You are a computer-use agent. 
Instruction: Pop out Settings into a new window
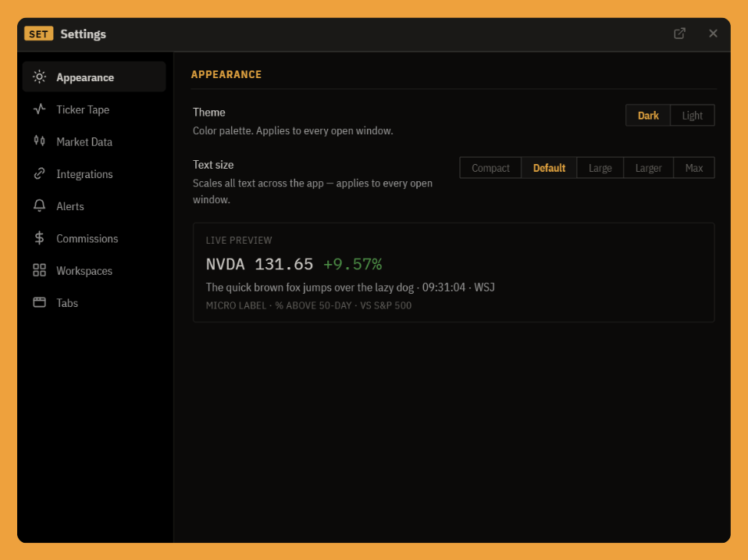click(679, 34)
